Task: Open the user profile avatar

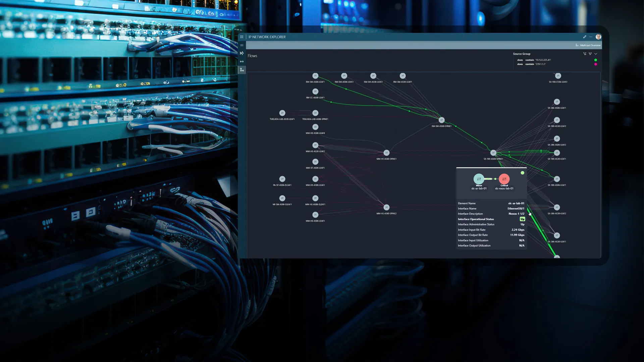Action: tap(598, 37)
